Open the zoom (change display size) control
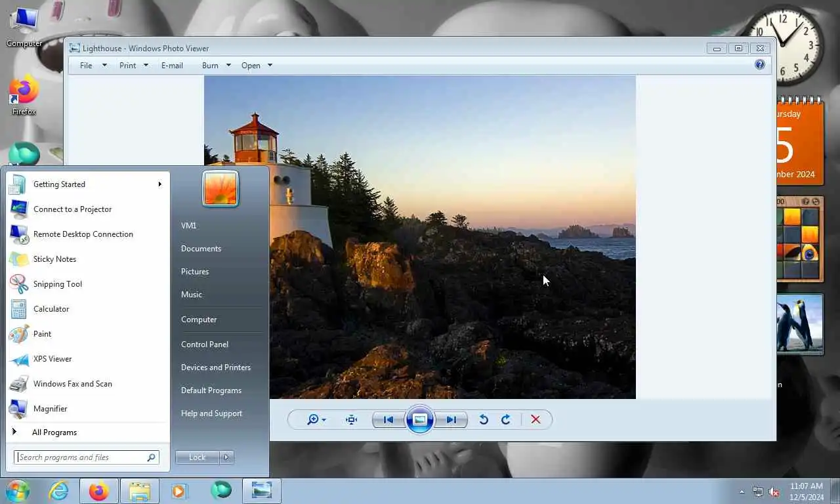Image resolution: width=840 pixels, height=504 pixels. 316,419
